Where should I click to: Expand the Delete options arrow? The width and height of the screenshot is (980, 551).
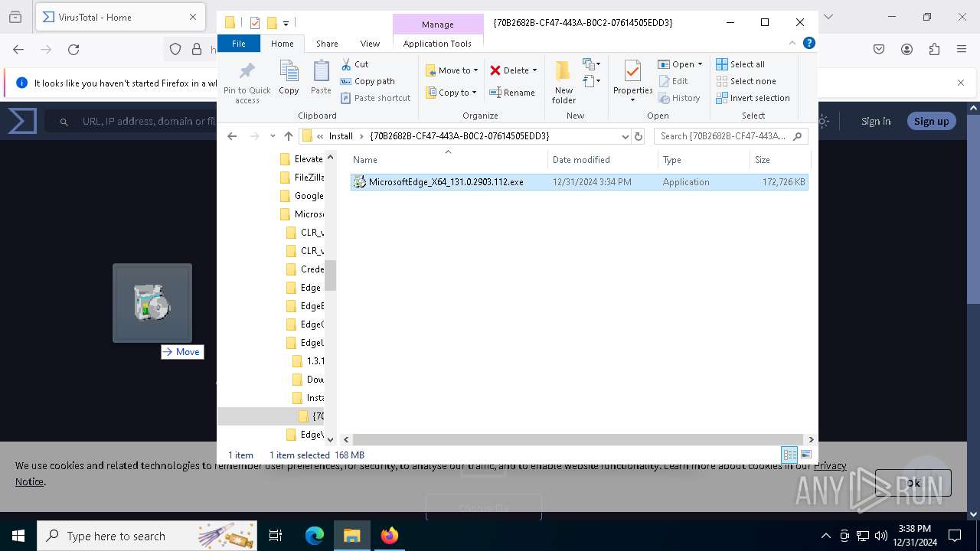coord(534,70)
